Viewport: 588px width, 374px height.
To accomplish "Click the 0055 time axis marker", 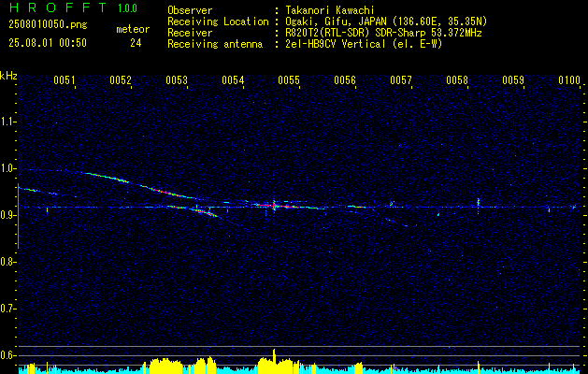I will (x=289, y=80).
